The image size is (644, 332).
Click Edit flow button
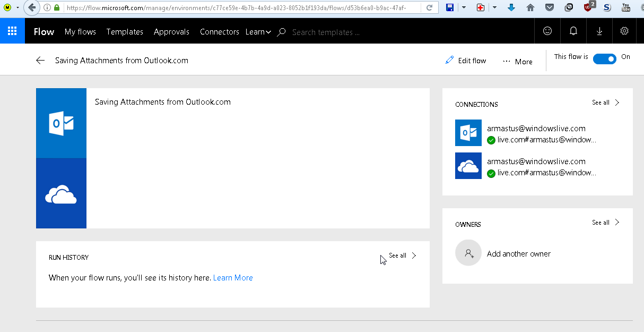pyautogui.click(x=466, y=61)
